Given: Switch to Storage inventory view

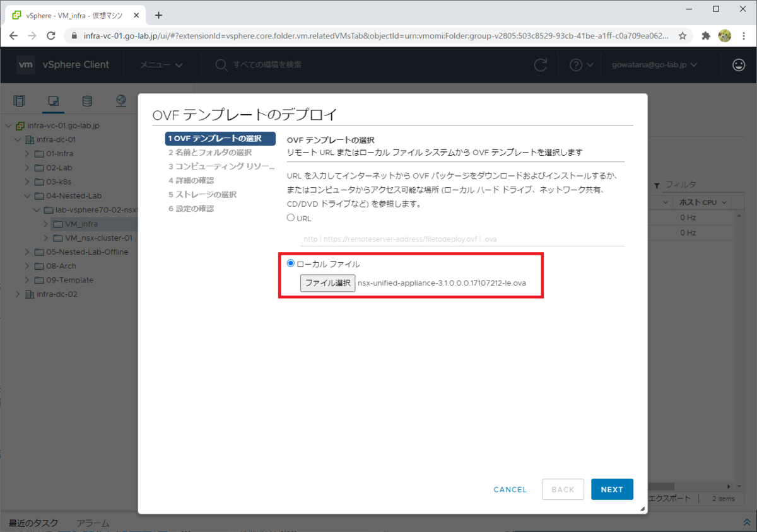Looking at the screenshot, I should pos(87,101).
